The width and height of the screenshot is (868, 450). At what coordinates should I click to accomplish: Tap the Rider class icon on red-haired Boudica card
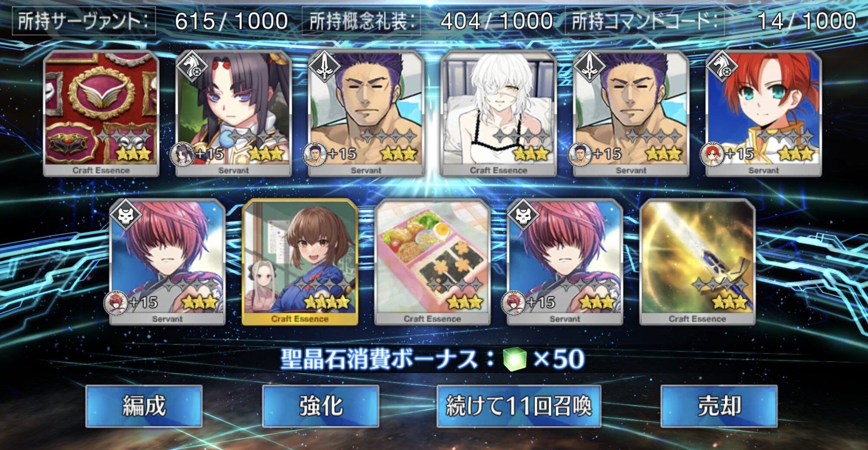(722, 67)
